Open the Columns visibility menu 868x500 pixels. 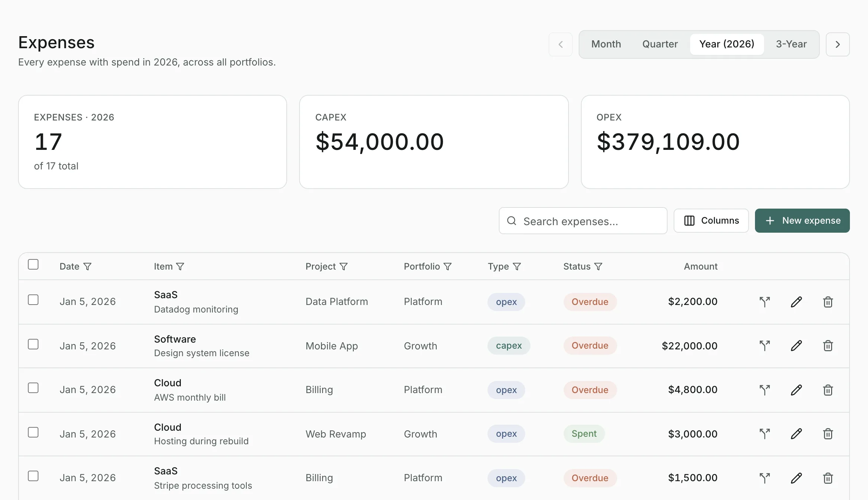pos(711,221)
